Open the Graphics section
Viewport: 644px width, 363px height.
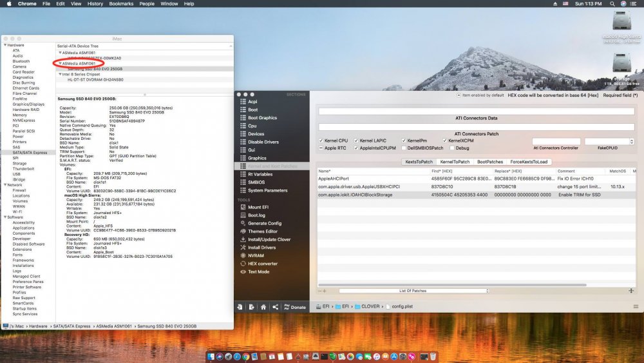pyautogui.click(x=257, y=158)
